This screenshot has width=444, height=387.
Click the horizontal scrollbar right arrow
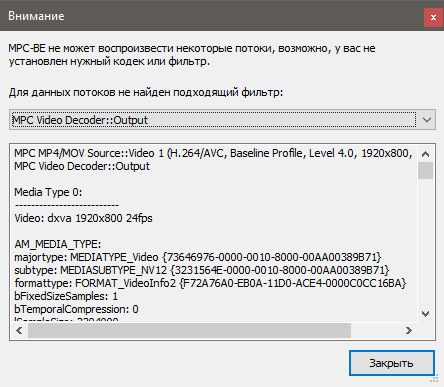click(409, 331)
